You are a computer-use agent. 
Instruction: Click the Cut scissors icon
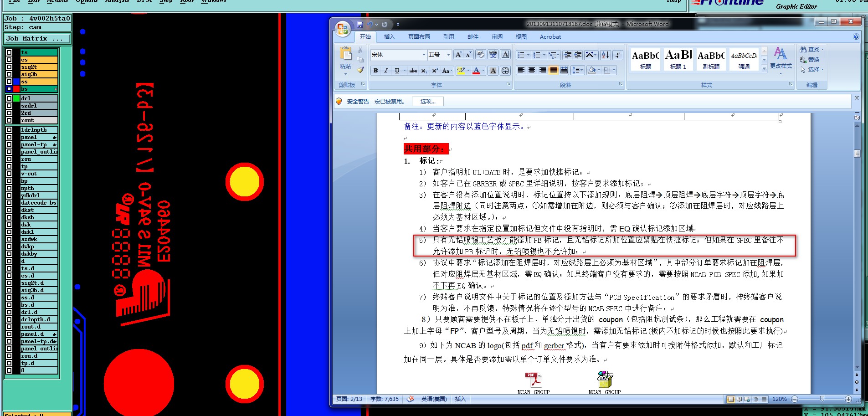[x=360, y=50]
